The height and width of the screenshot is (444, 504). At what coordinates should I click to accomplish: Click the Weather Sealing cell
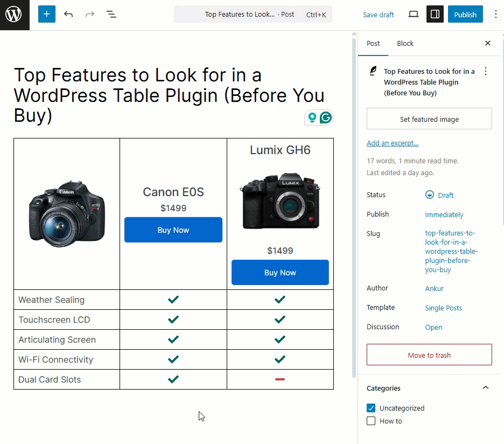pyautogui.click(x=67, y=300)
